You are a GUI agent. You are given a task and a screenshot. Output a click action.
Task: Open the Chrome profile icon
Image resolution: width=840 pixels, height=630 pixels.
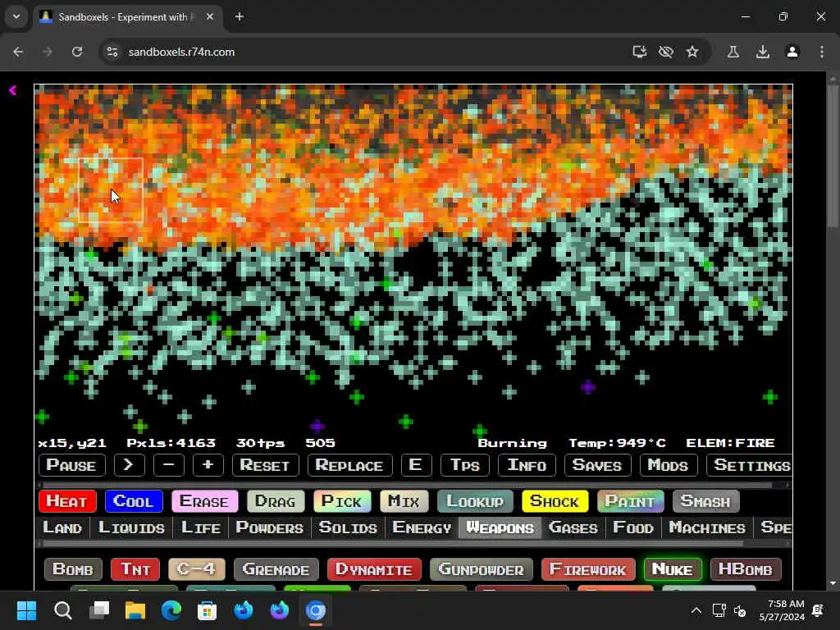[792, 52]
